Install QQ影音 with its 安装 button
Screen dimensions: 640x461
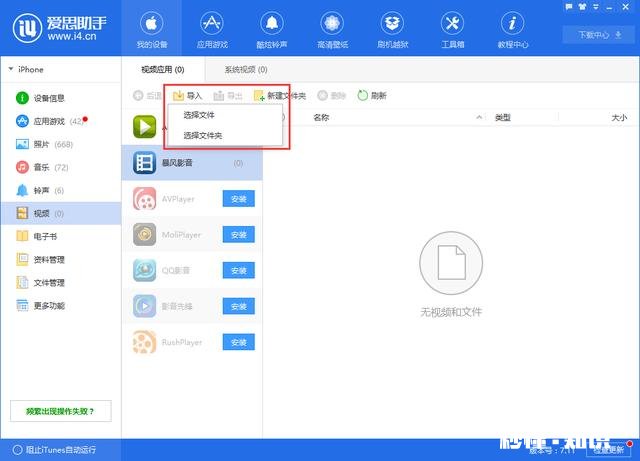pos(238,270)
